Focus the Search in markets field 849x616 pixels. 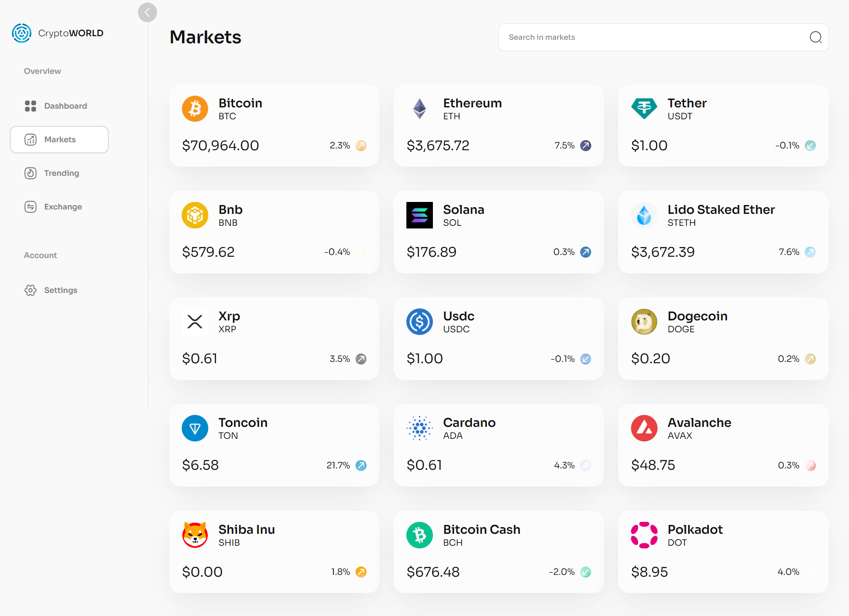tap(663, 38)
